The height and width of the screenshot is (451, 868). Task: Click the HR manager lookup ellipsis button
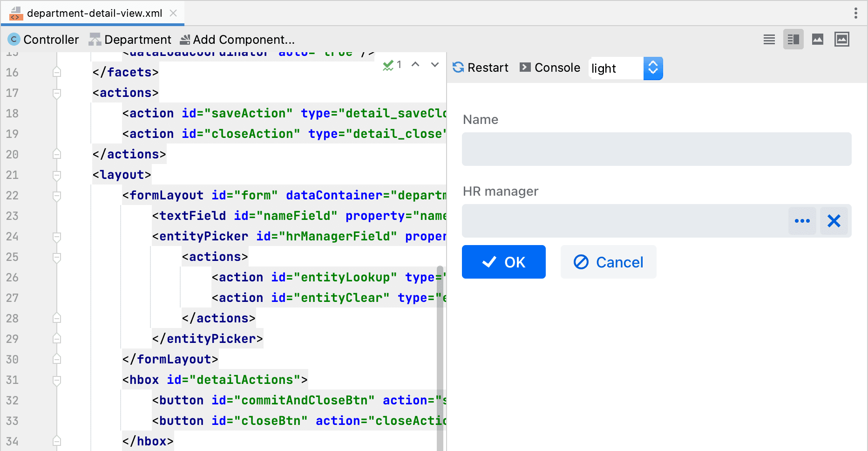(802, 221)
